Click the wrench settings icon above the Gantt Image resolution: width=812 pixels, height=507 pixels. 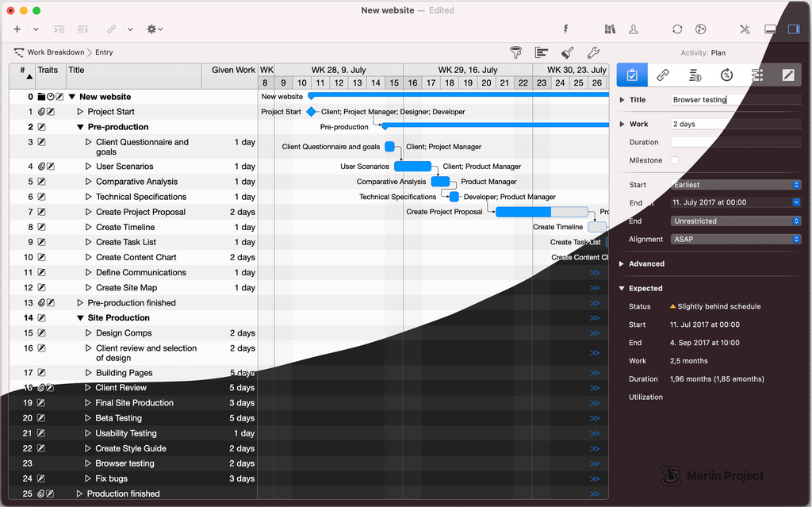(x=592, y=52)
